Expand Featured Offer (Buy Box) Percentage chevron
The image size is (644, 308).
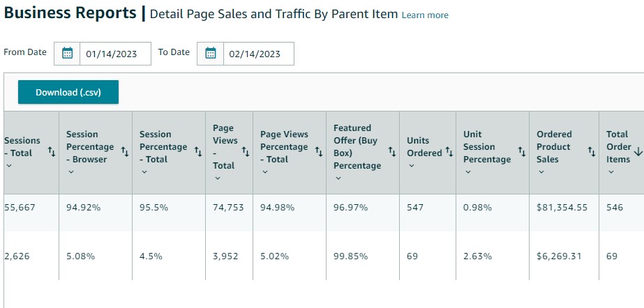338,178
